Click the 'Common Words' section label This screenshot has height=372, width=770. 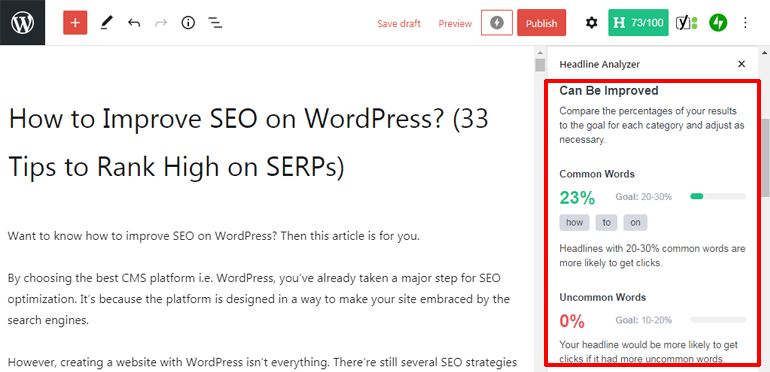(x=597, y=174)
